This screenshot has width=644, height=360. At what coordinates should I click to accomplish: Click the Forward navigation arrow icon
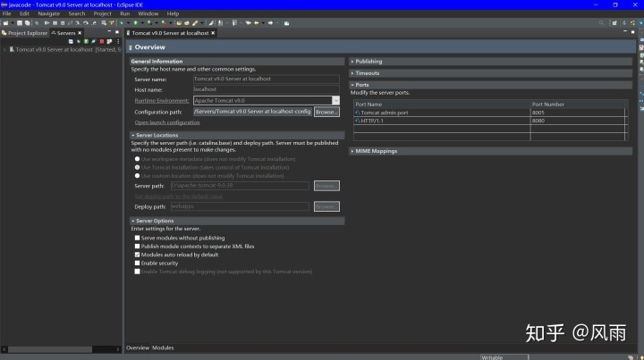(270, 23)
